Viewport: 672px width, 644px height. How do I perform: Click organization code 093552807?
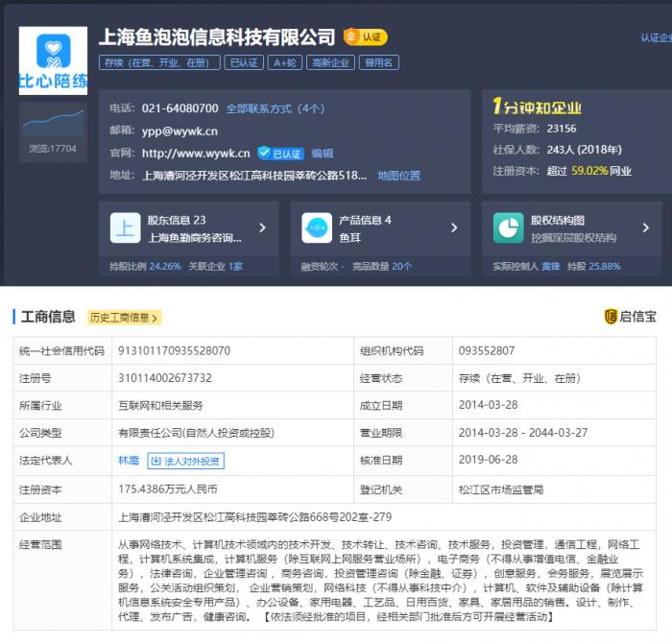[487, 351]
